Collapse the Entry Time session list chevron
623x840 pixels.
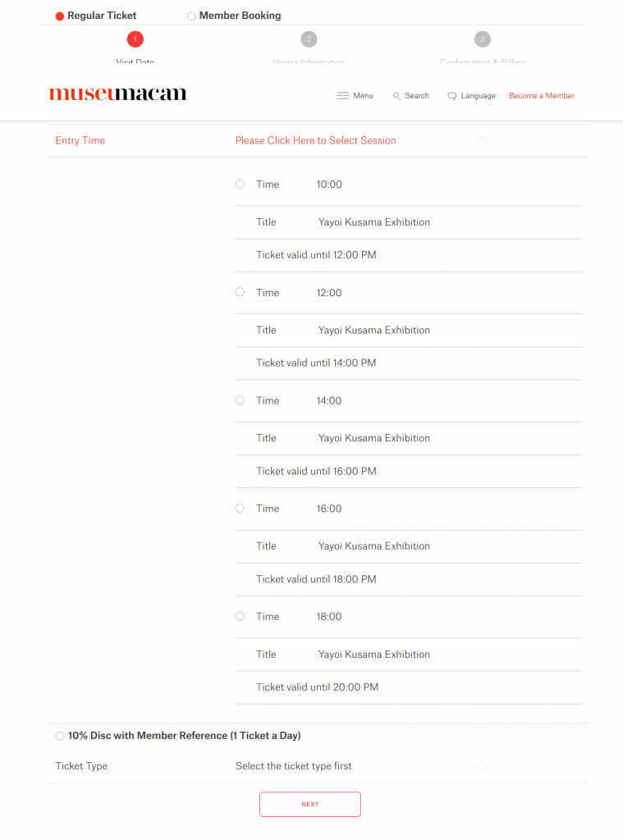click(x=483, y=140)
